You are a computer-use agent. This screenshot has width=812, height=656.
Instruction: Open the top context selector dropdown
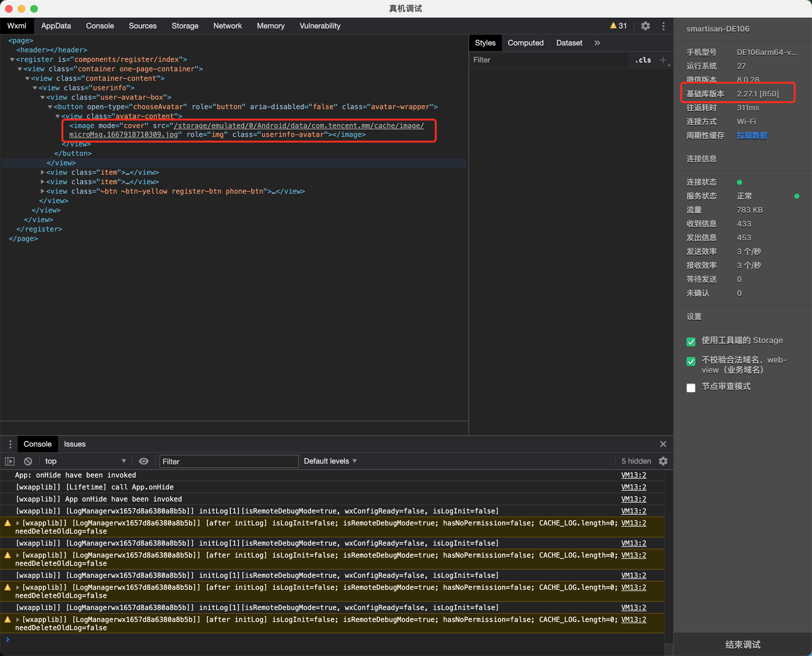pyautogui.click(x=85, y=461)
